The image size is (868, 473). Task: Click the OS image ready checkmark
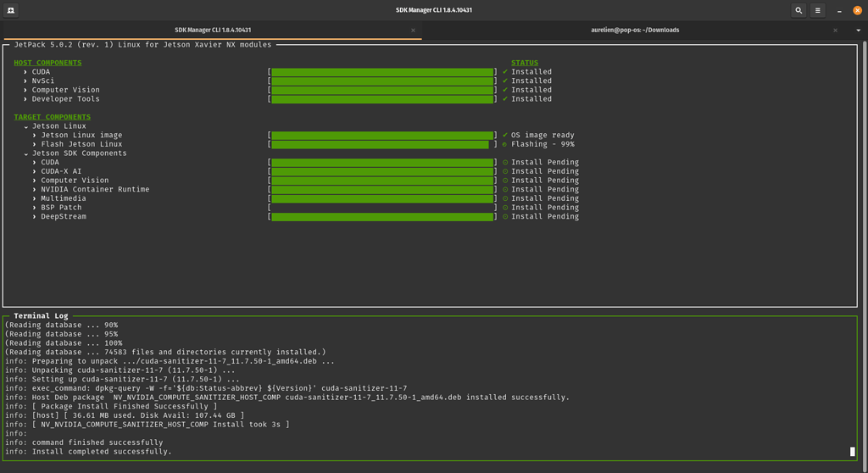point(505,136)
